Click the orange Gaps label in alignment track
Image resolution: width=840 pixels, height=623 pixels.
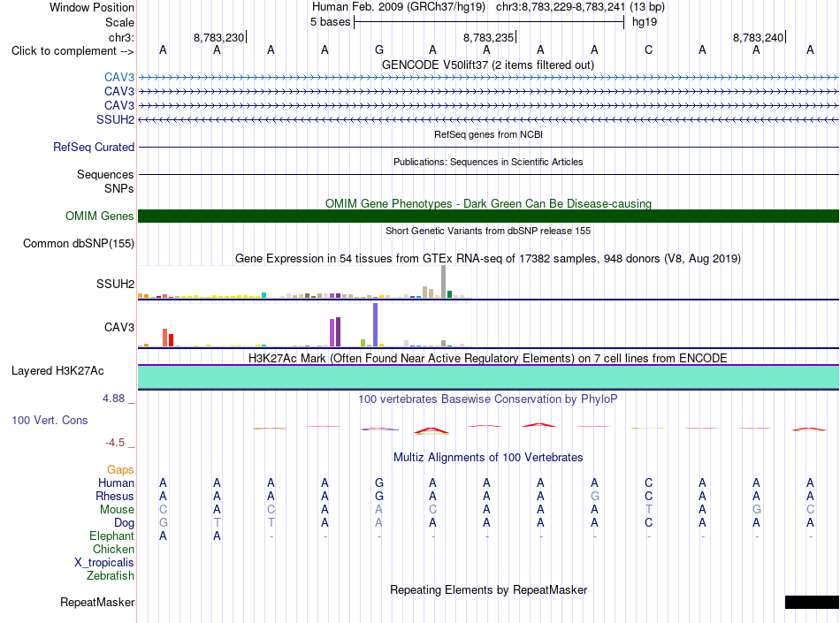coord(120,469)
